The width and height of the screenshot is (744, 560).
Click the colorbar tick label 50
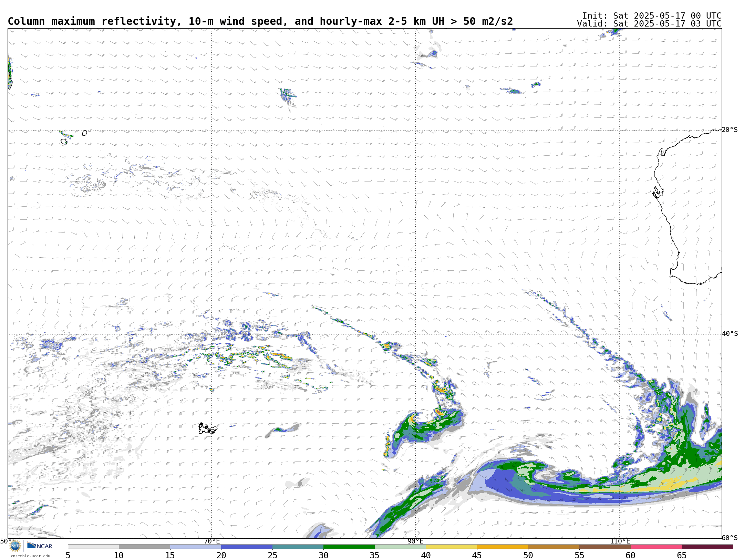[x=528, y=555]
